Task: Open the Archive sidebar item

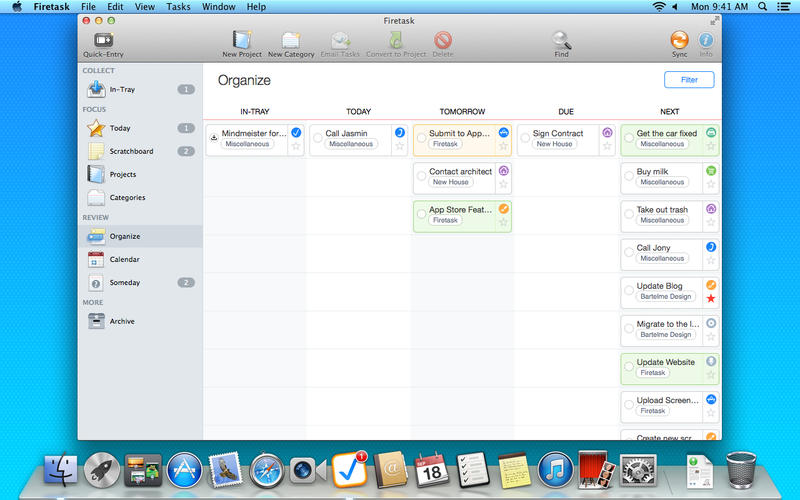Action: (x=121, y=321)
